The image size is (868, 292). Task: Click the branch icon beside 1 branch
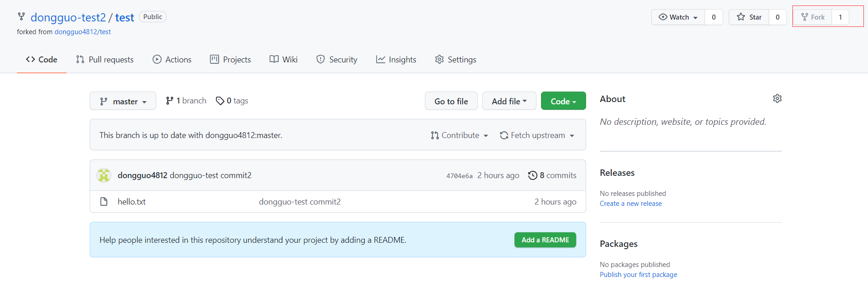pyautogui.click(x=170, y=101)
